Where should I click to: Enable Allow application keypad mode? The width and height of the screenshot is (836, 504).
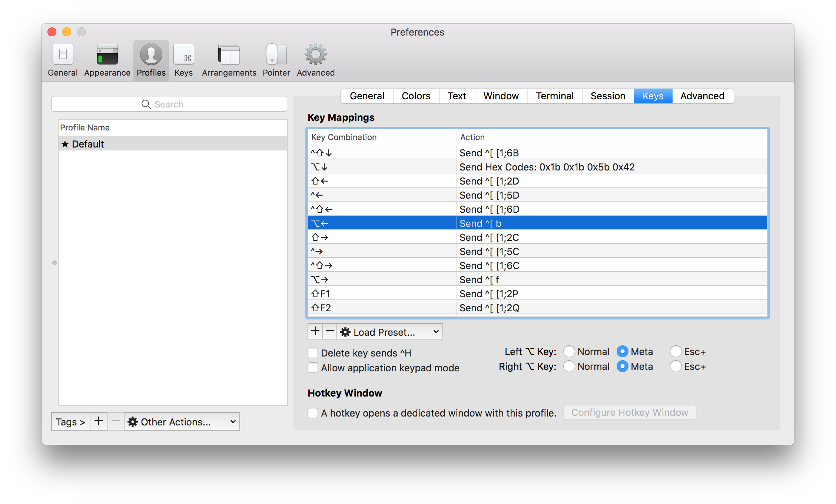(313, 368)
